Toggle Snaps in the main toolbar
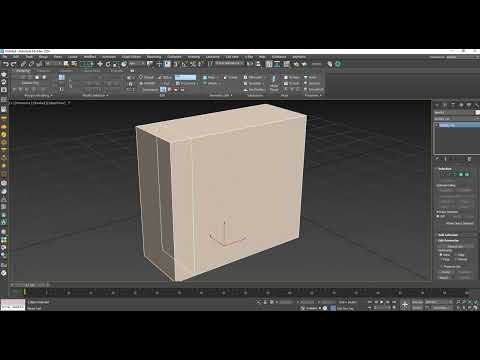The width and height of the screenshot is (480, 360). pos(176,64)
